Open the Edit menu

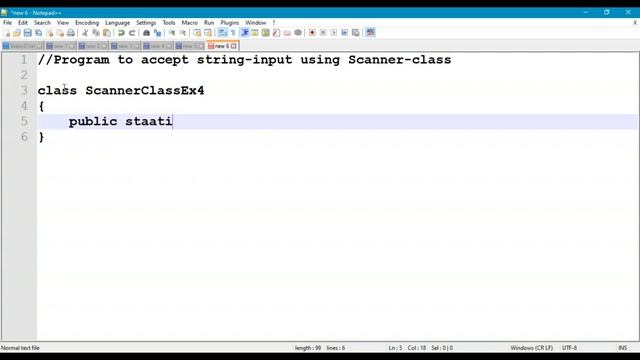(x=23, y=23)
